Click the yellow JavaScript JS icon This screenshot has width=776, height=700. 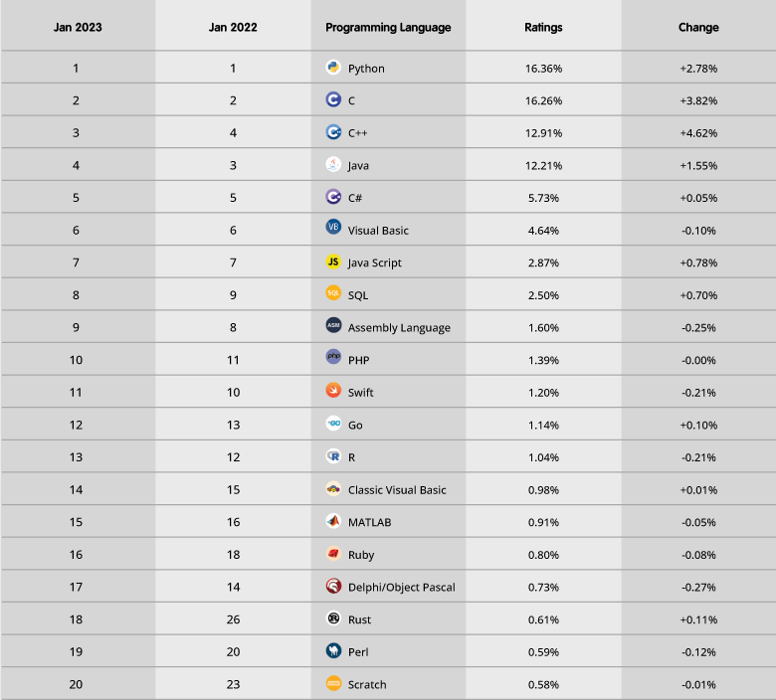point(333,262)
